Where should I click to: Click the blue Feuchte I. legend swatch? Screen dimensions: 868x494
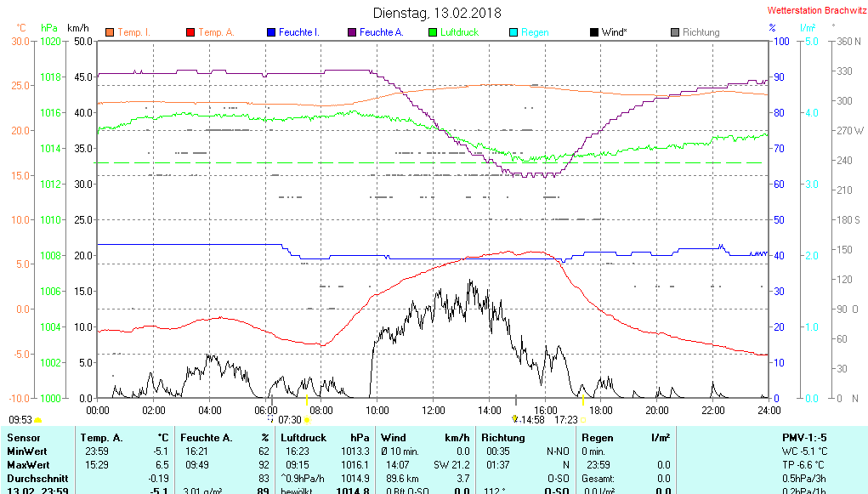click(270, 32)
